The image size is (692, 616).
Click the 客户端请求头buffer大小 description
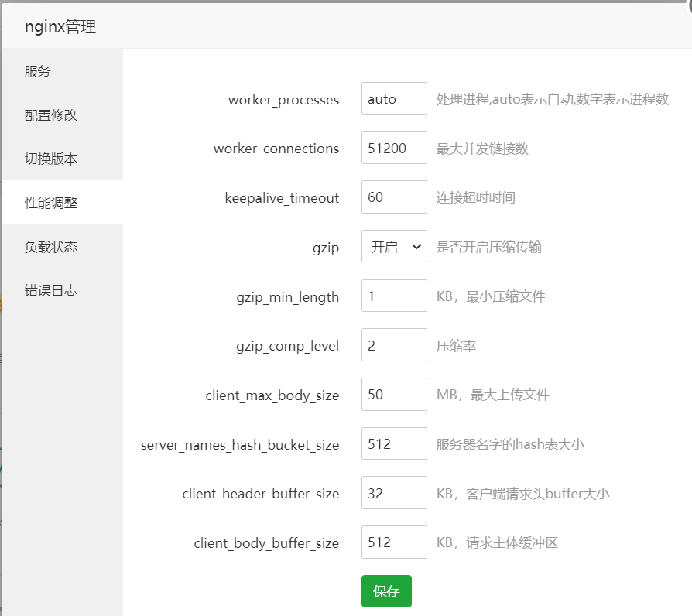point(537,493)
